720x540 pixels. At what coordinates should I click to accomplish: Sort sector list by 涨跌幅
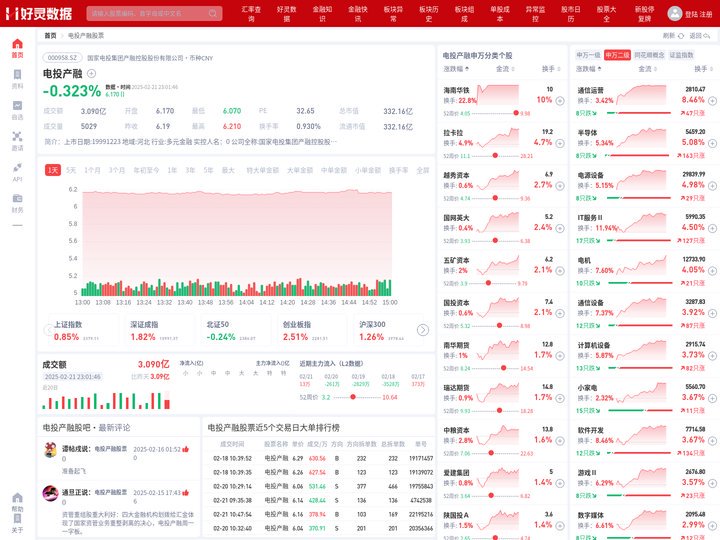589,69
